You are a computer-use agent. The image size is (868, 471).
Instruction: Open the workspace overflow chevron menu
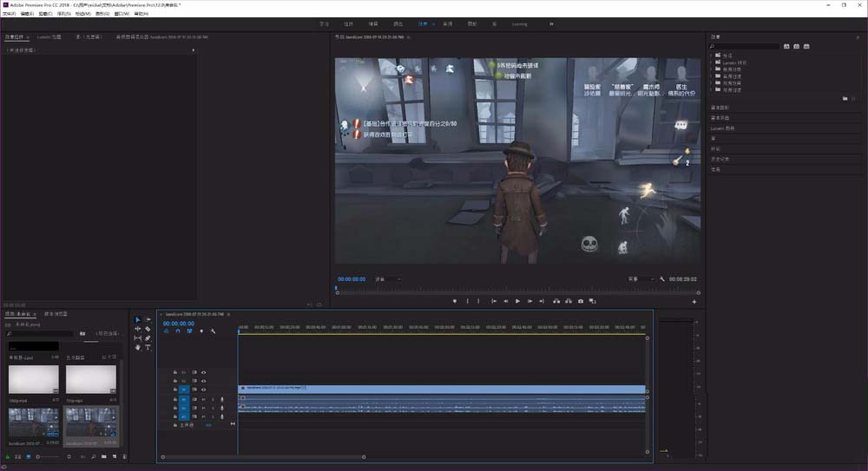click(x=551, y=23)
